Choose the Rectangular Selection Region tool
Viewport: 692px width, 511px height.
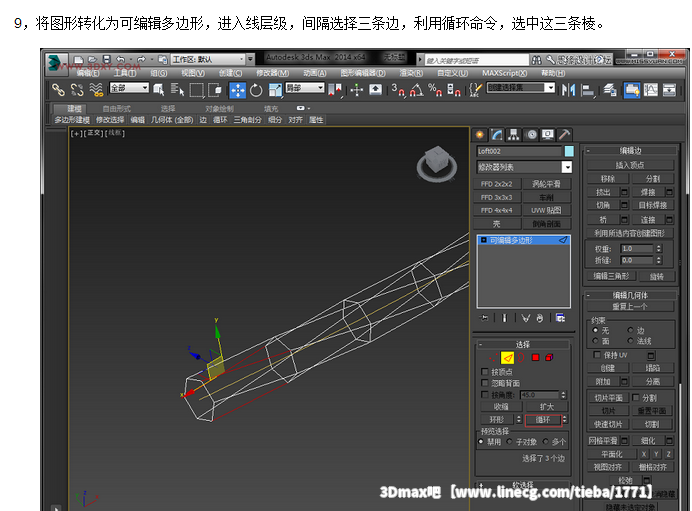point(196,90)
